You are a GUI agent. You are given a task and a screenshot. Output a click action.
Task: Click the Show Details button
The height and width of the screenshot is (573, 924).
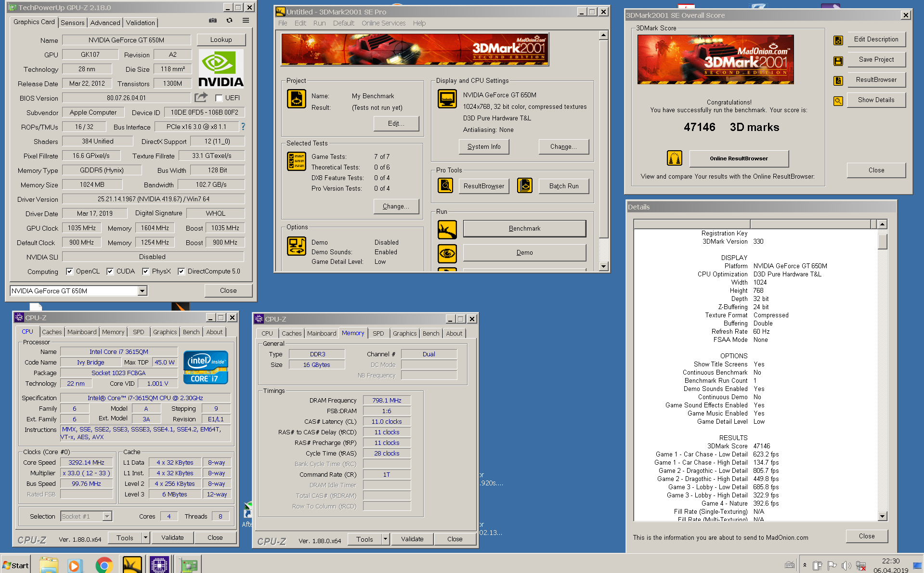pyautogui.click(x=876, y=100)
